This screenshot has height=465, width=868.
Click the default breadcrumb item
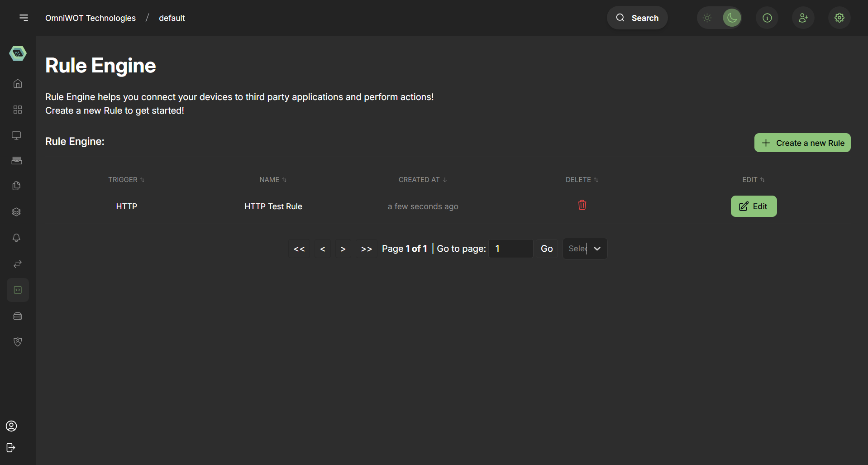[172, 18]
